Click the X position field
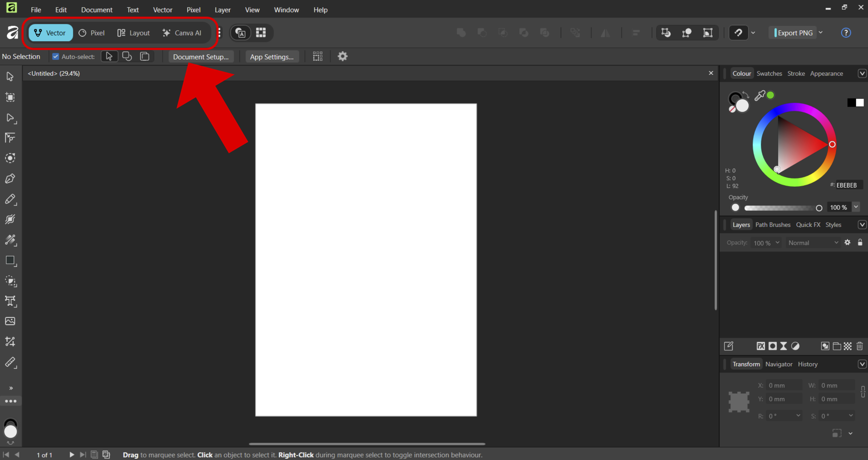The width and height of the screenshot is (868, 460). pyautogui.click(x=784, y=385)
